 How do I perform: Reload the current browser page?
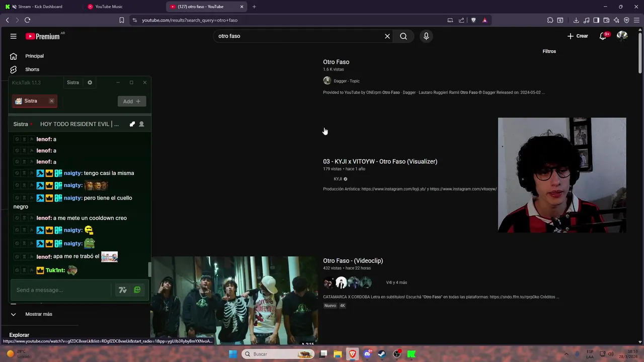point(27,20)
